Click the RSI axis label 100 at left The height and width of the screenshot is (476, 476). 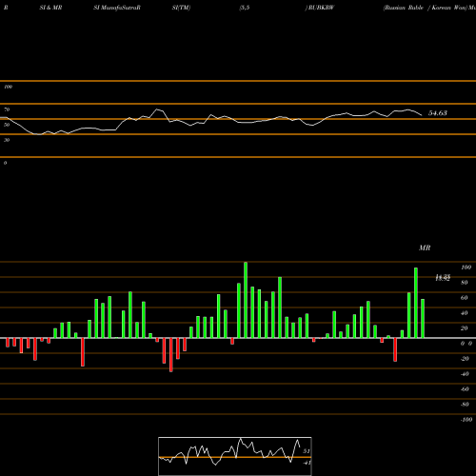pos(8,87)
